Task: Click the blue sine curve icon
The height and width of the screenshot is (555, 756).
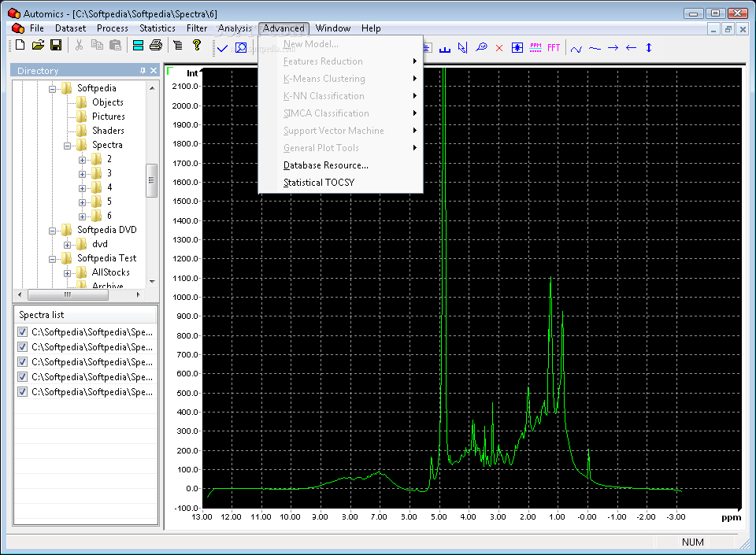Action: (576, 49)
